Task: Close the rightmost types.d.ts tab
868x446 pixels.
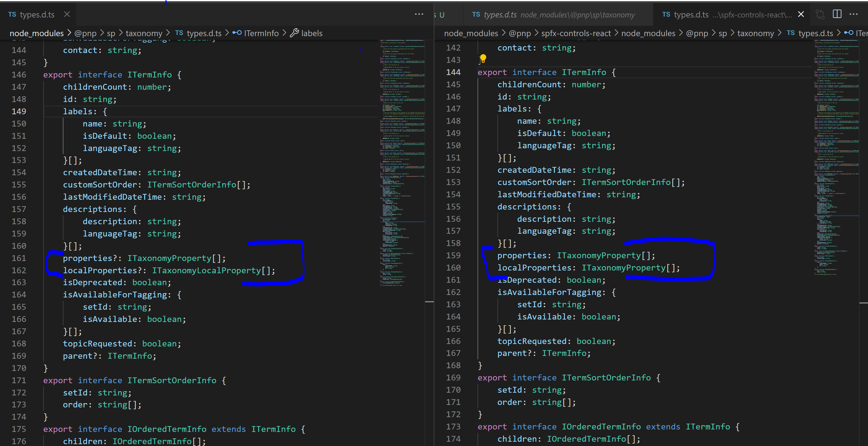Action: (x=801, y=14)
